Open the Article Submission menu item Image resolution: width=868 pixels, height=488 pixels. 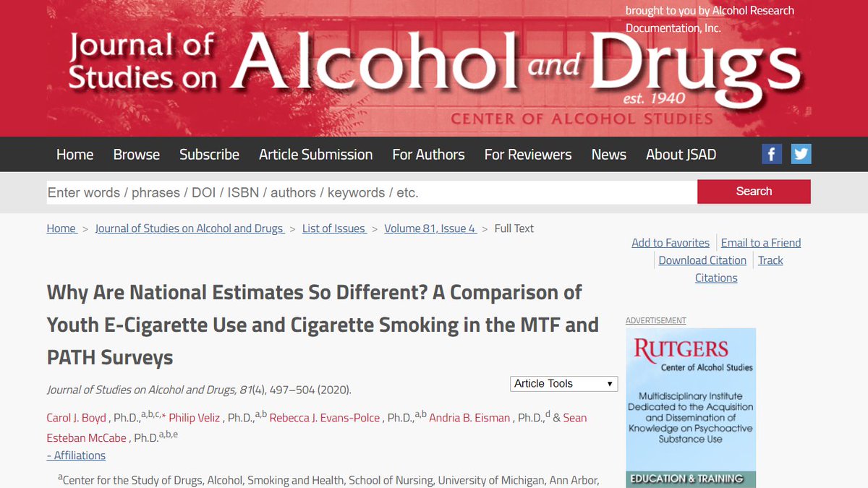coord(316,155)
